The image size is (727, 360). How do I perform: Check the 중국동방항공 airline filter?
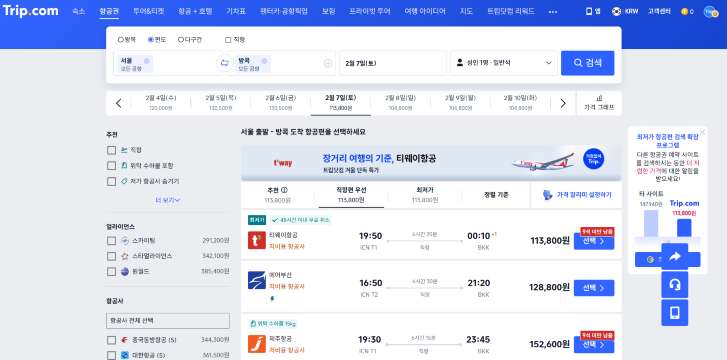pos(111,340)
